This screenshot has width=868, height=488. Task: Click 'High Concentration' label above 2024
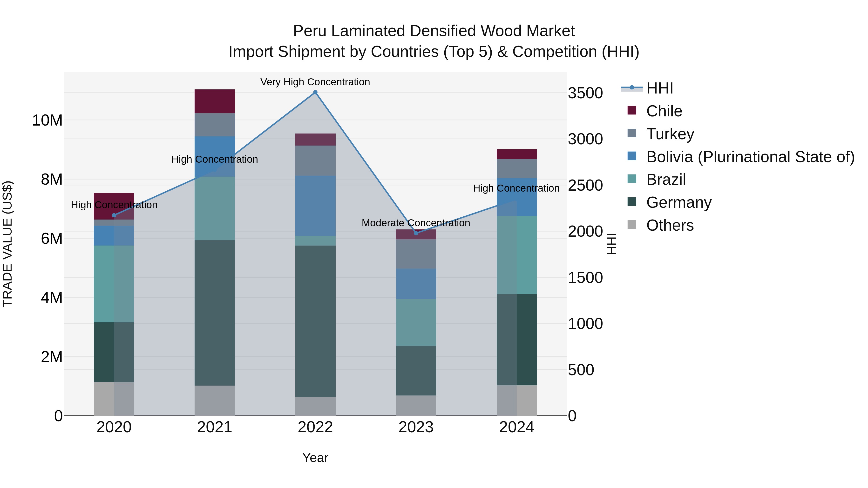(x=516, y=188)
